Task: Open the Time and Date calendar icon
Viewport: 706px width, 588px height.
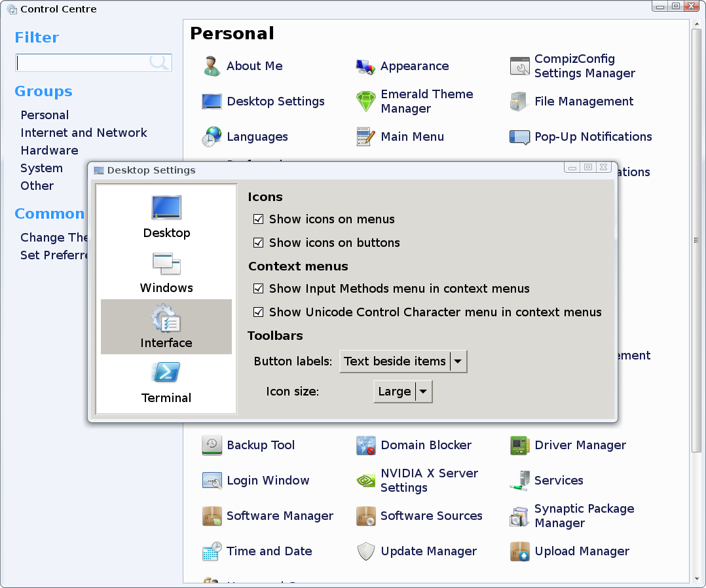Action: (212, 551)
